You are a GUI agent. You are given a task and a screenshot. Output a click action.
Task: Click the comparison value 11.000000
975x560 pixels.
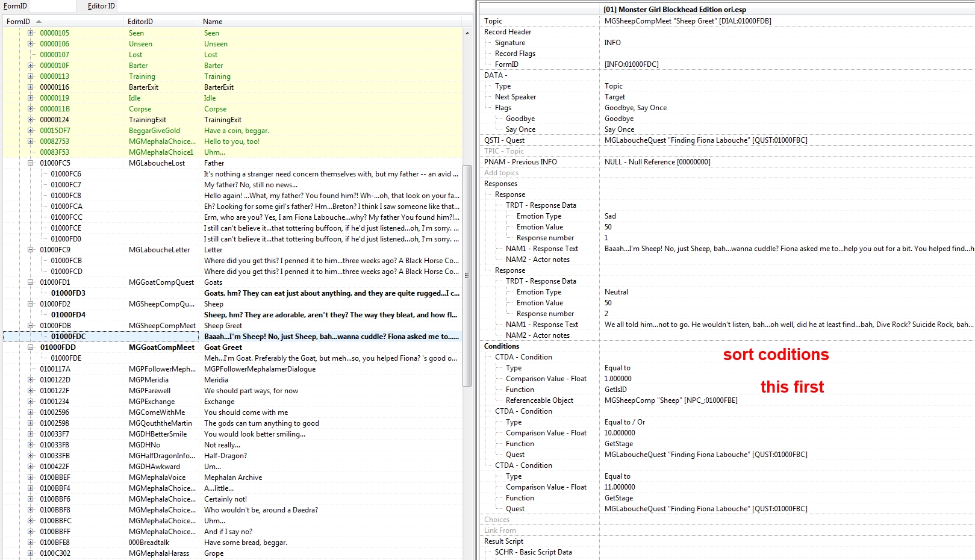(620, 487)
